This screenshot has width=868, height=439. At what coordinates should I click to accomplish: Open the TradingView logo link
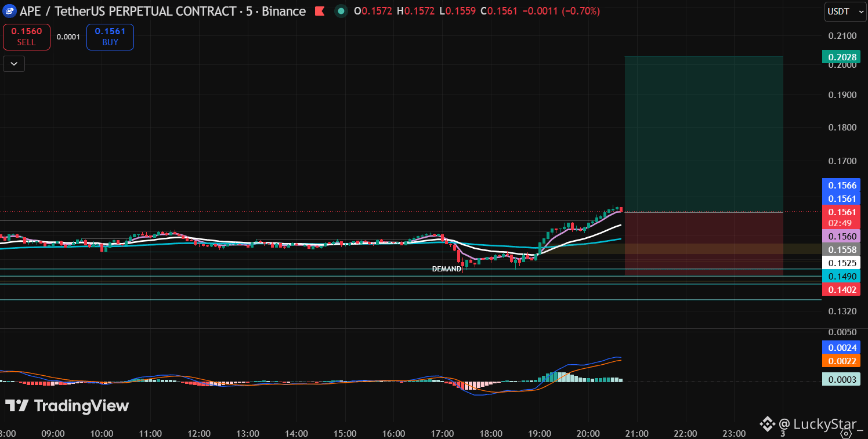[x=67, y=406]
